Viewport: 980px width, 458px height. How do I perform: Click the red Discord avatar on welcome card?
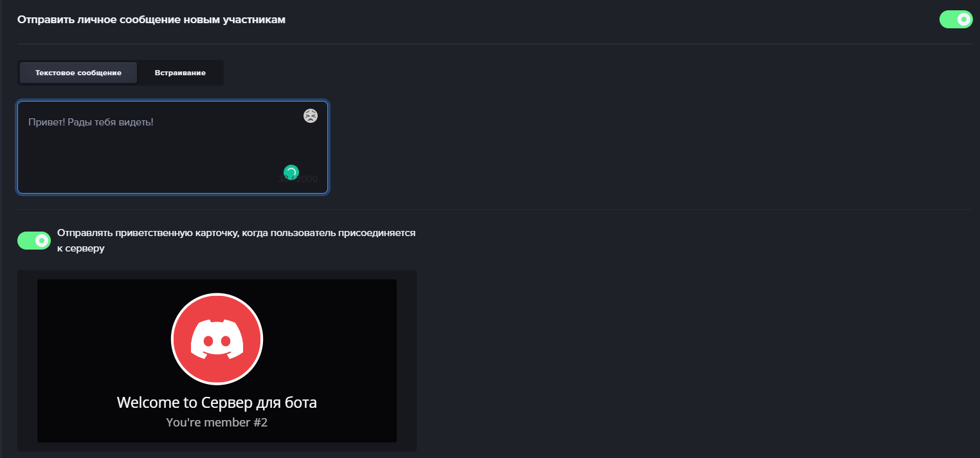(217, 339)
